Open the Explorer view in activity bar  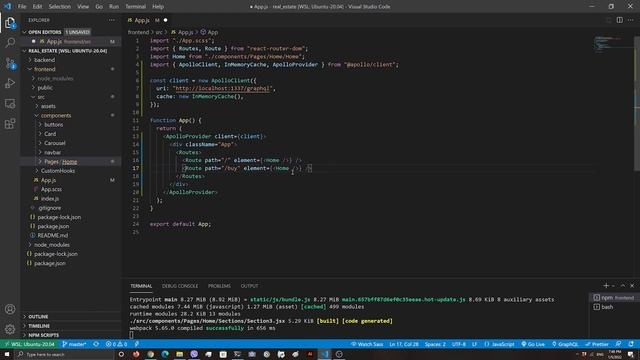point(10,23)
